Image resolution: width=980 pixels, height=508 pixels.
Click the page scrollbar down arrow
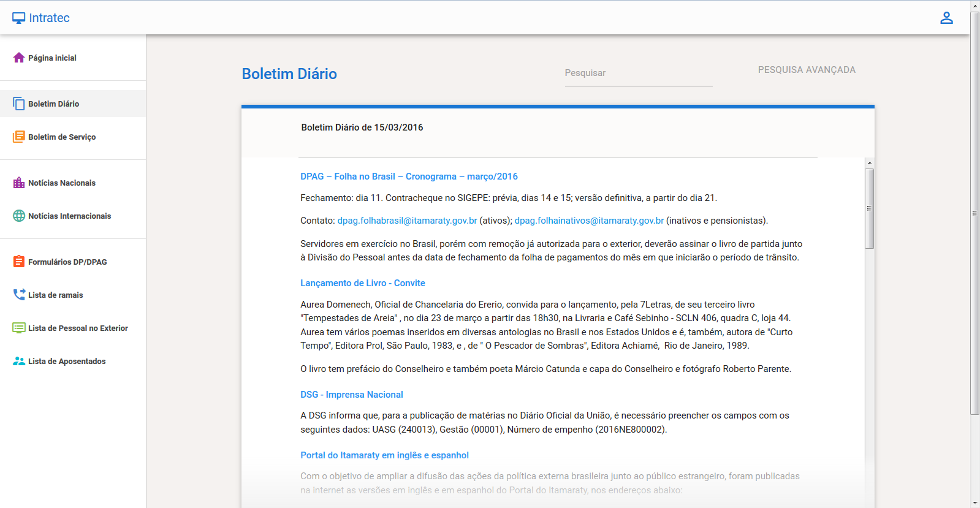coord(974,502)
